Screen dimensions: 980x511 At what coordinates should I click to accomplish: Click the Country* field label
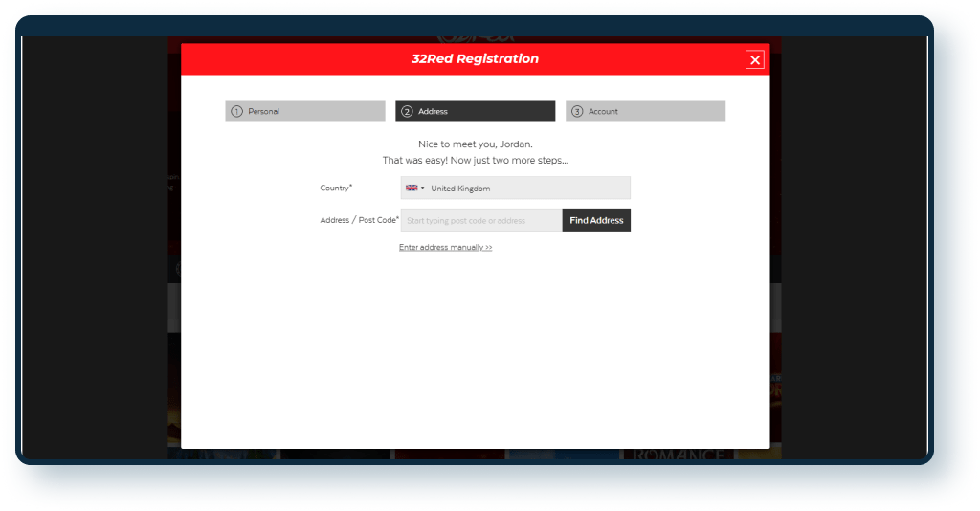(x=336, y=188)
